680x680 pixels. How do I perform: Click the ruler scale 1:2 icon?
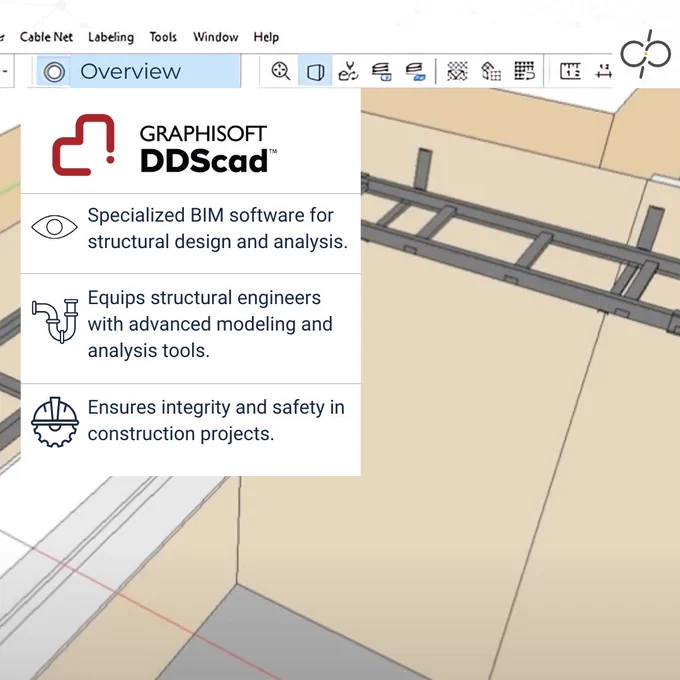point(570,71)
